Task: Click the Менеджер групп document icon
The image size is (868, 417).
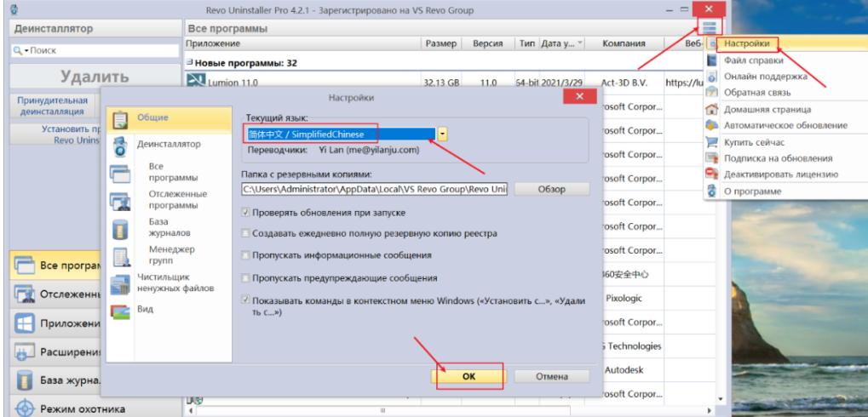Action: [x=121, y=257]
